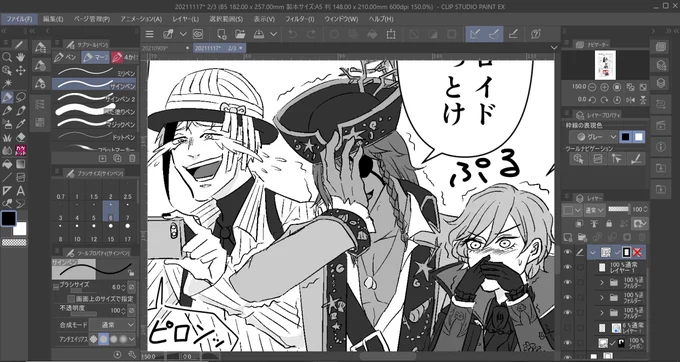Select the Figure line tool
Image resolution: width=680 pixels, height=362 pixels.
[x=7, y=177]
